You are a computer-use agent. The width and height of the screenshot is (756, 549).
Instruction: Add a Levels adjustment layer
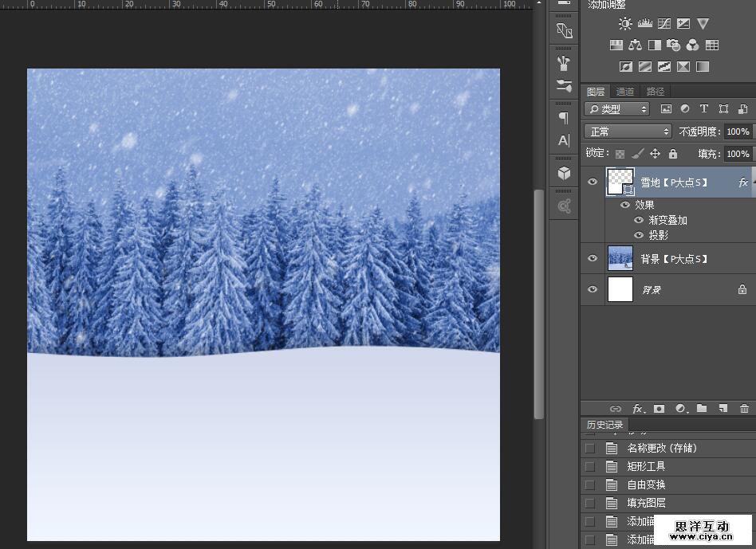[x=644, y=24]
